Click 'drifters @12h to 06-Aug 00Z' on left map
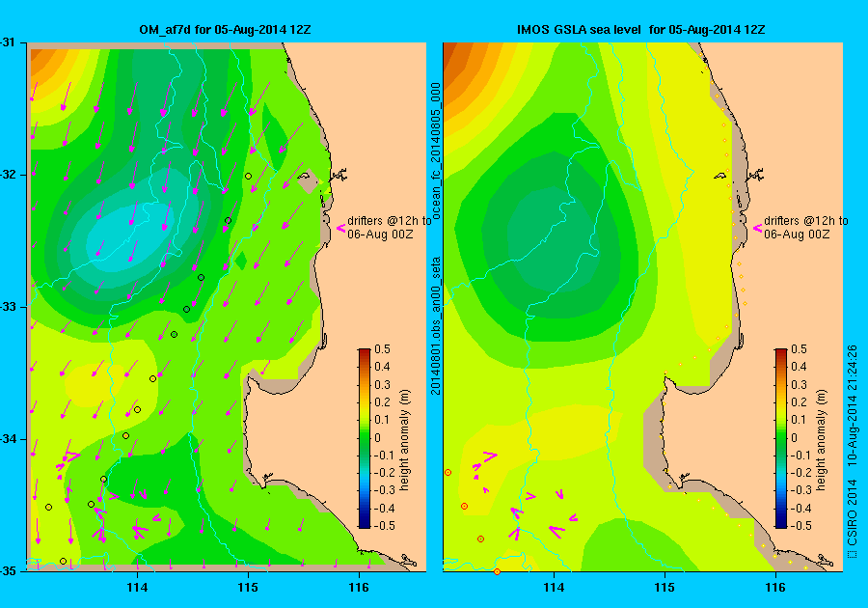Image resolution: width=868 pixels, height=608 pixels. click(x=390, y=228)
